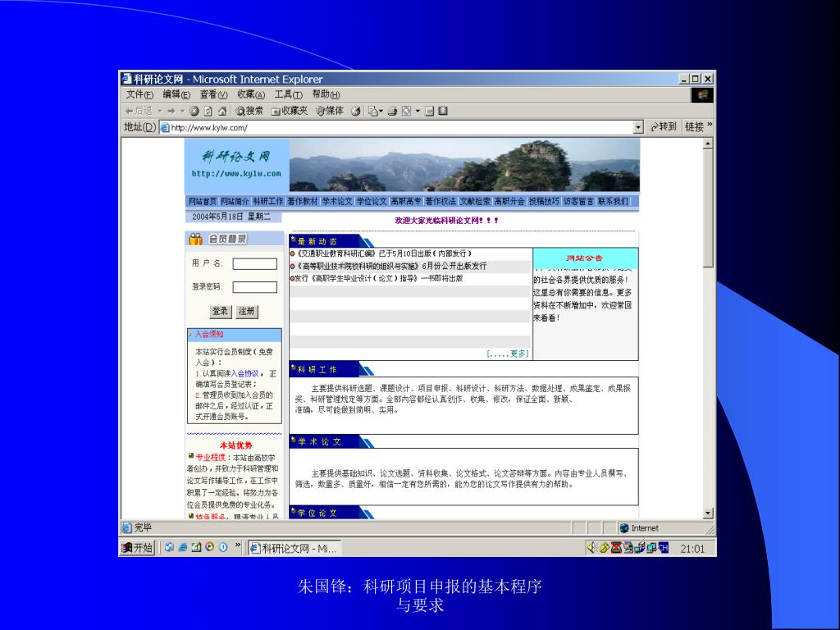Viewport: 840px width, 630px height.
Task: Expand quick launch overflow chevron
Action: pyautogui.click(x=238, y=546)
